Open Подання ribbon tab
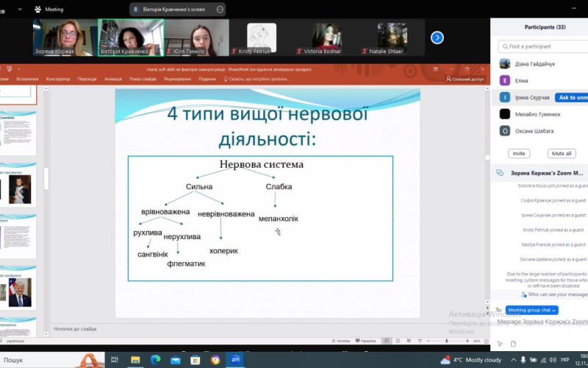The image size is (588, 368). coord(207,79)
